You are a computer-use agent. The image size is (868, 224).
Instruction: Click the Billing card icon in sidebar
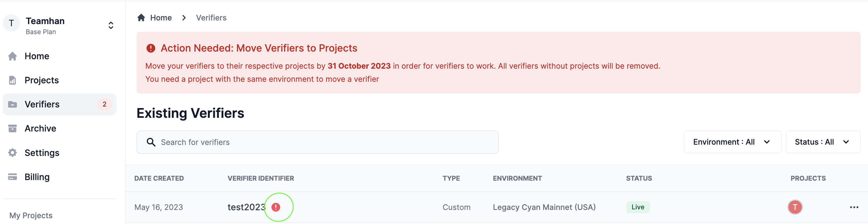(12, 177)
